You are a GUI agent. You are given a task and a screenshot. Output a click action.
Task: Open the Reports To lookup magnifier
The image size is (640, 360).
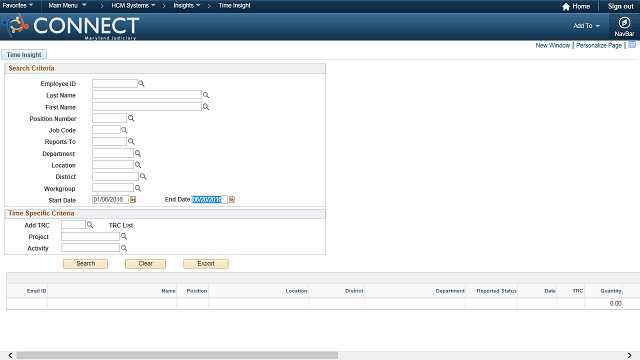[131, 142]
